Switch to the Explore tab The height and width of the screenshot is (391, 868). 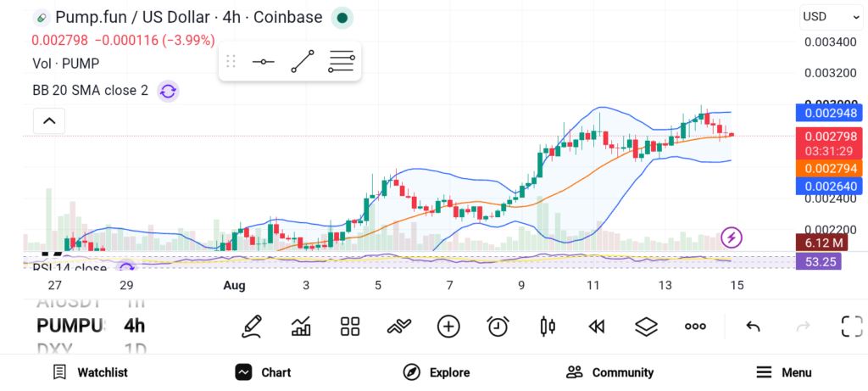point(437,372)
